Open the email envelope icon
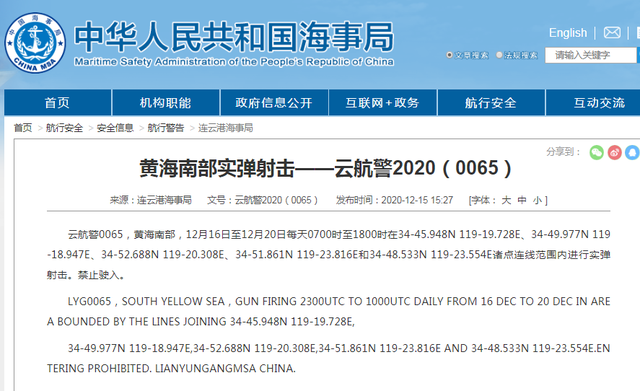The image size is (640, 391). coord(612,33)
